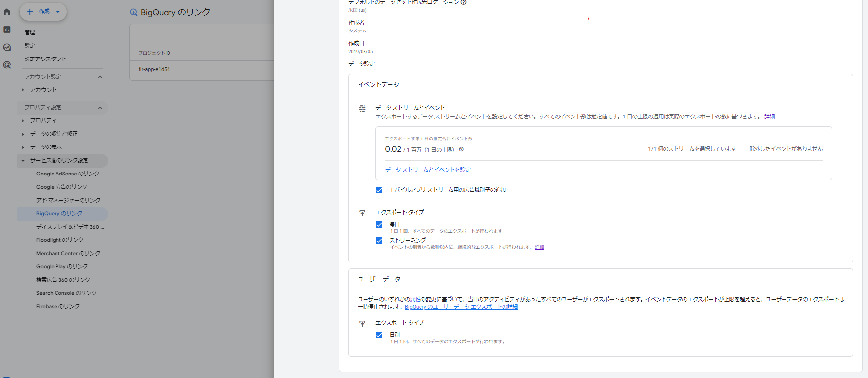
Task: Open the Reports bar chart icon
Action: point(7,29)
